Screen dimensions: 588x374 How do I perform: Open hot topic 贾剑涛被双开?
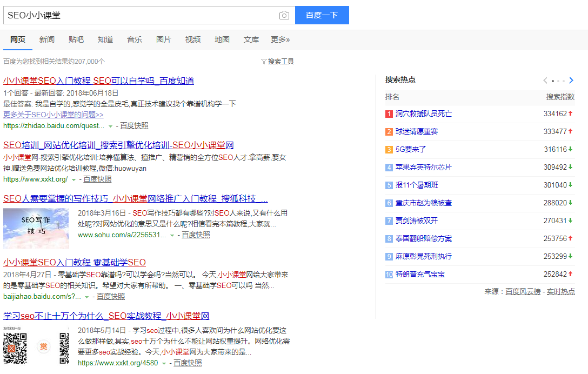click(417, 221)
